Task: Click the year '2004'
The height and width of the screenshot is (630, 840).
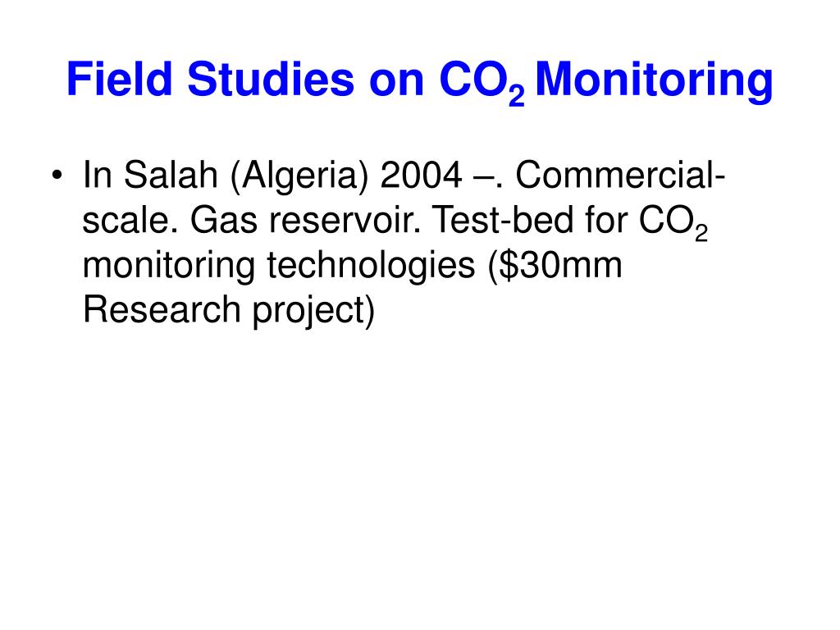Action: [x=421, y=175]
